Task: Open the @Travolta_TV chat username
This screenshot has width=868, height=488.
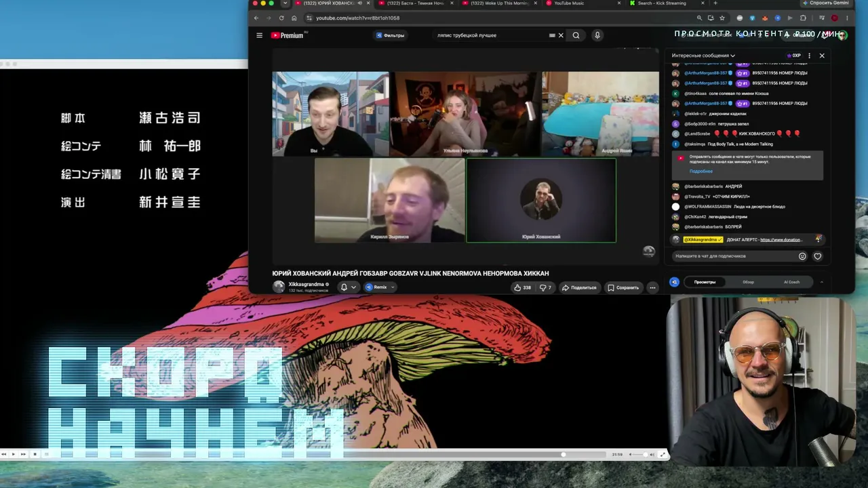Action: click(697, 197)
